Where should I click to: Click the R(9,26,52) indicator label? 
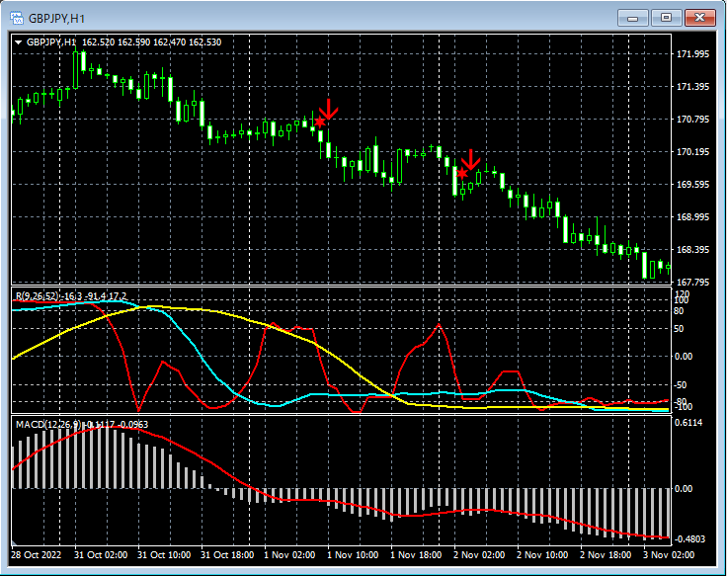pos(35,296)
